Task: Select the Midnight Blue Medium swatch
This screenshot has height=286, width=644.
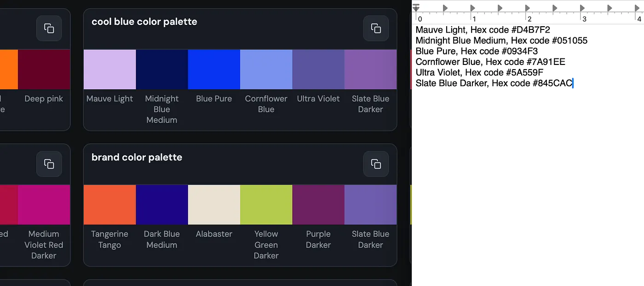Action: point(162,70)
